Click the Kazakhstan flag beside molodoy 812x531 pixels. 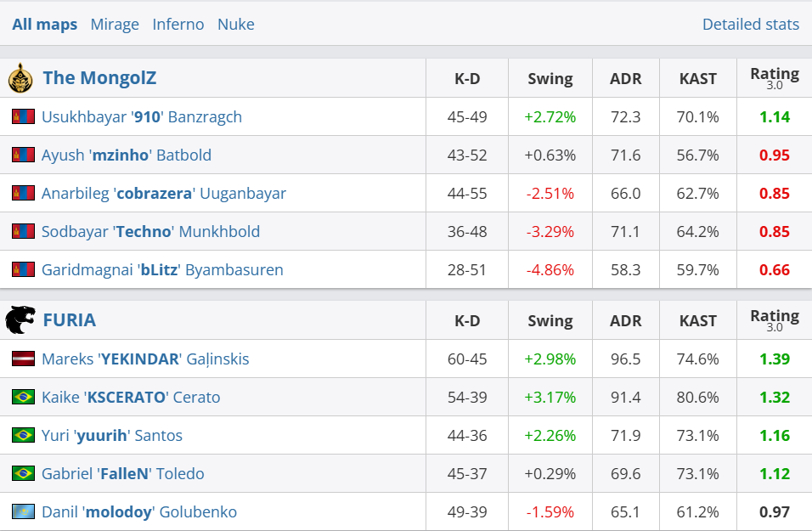pyautogui.click(x=23, y=511)
